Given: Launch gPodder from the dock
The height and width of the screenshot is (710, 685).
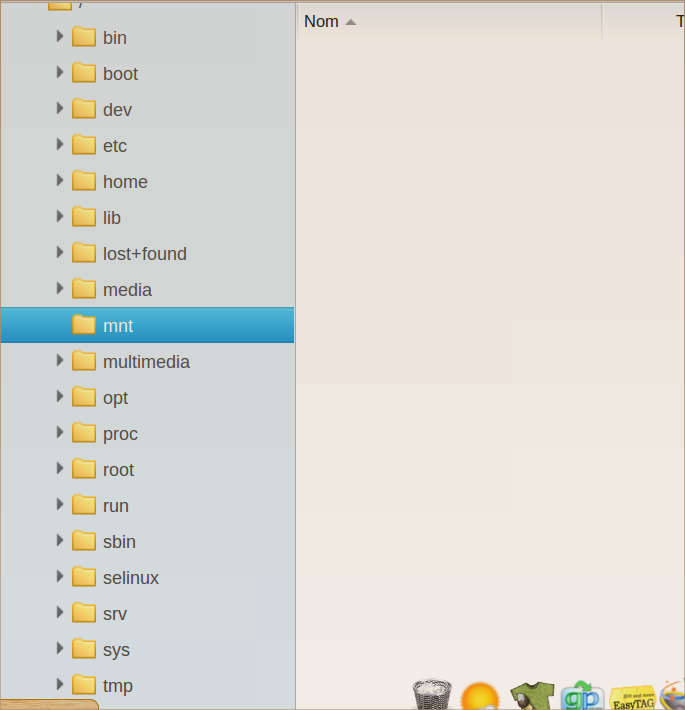Looking at the screenshot, I should point(582,695).
